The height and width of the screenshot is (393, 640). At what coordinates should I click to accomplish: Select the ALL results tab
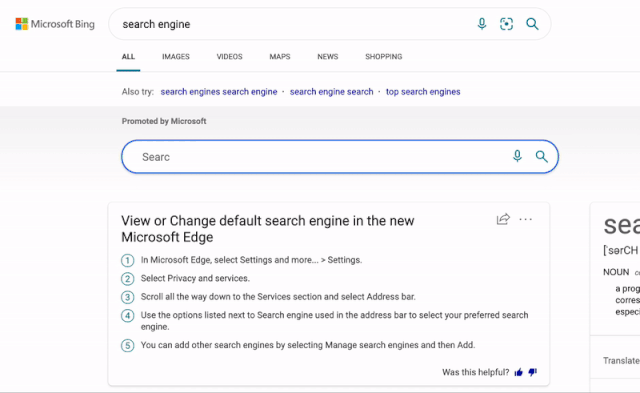point(128,57)
